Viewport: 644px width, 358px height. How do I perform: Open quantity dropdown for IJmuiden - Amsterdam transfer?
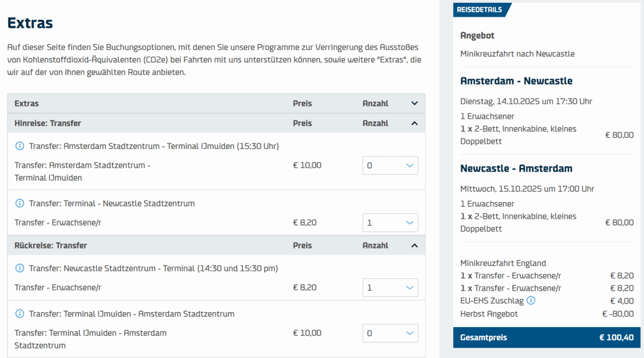pos(390,333)
